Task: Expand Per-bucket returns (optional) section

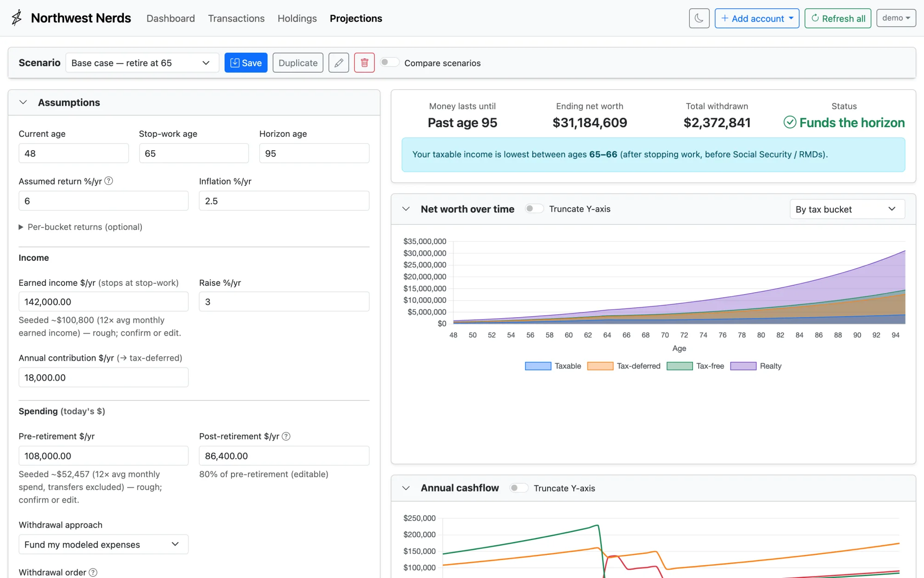Action: point(80,227)
